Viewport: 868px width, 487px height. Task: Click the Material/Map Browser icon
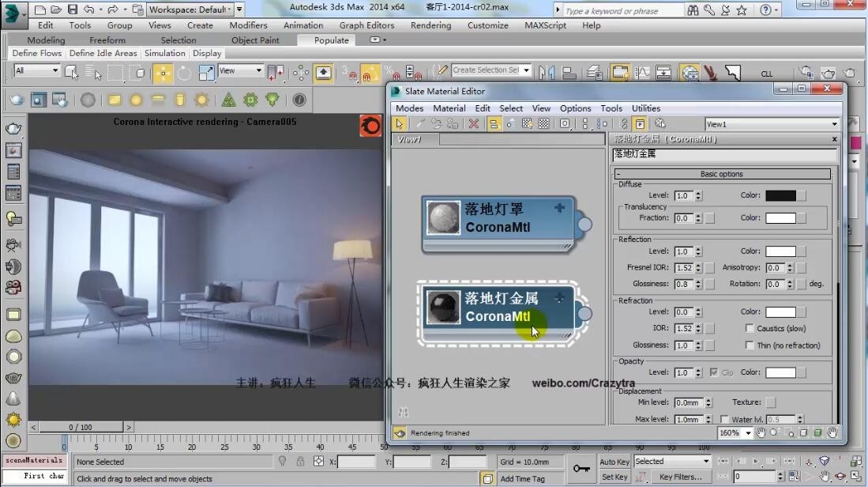pos(624,123)
